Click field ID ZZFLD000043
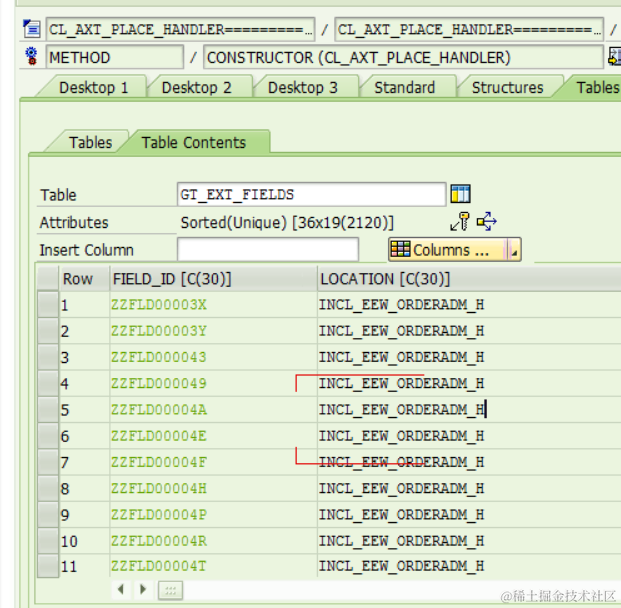 tap(158, 357)
